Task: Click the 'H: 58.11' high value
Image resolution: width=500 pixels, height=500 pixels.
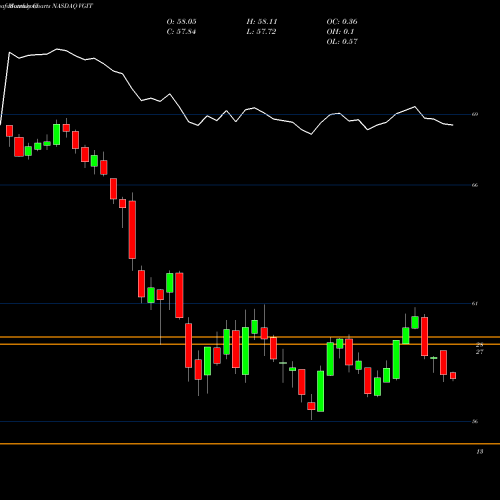Action: pos(262,22)
